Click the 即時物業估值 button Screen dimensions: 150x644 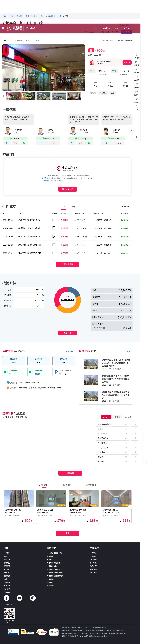click(x=67, y=189)
